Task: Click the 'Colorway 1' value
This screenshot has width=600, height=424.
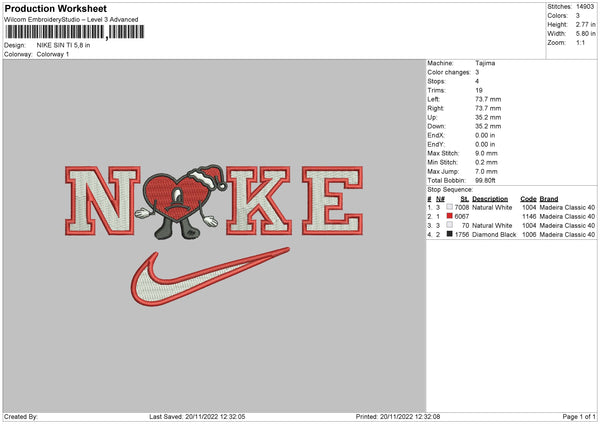Action: click(53, 54)
